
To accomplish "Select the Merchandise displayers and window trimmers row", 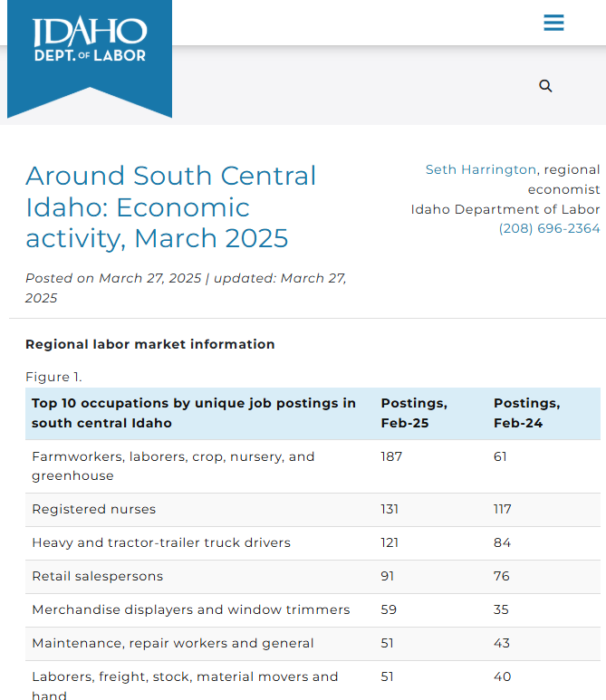I will pyautogui.click(x=313, y=610).
